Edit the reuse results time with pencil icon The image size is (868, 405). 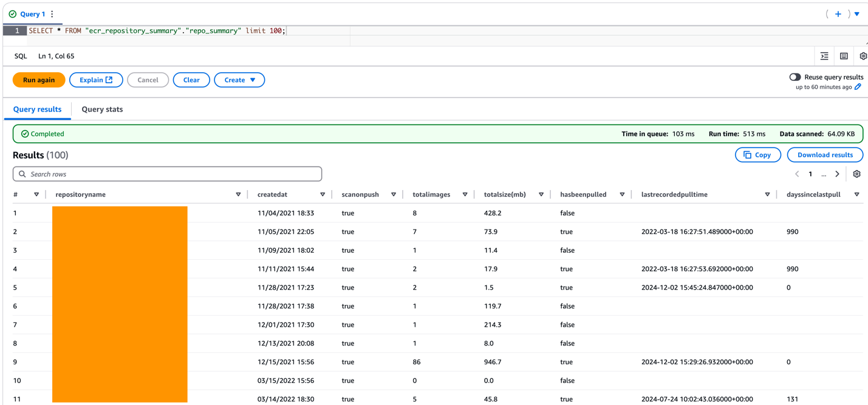coord(858,87)
